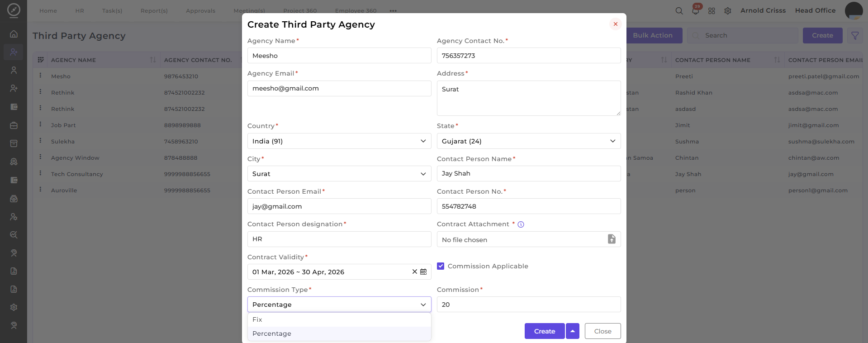Image resolution: width=868 pixels, height=343 pixels.
Task: Click the Contact Person No. field
Action: click(x=529, y=206)
